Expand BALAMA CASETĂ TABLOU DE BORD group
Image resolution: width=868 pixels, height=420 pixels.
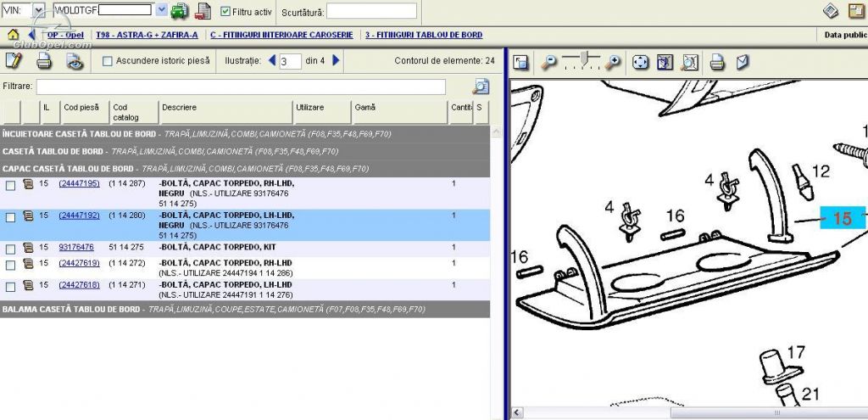tap(245, 309)
